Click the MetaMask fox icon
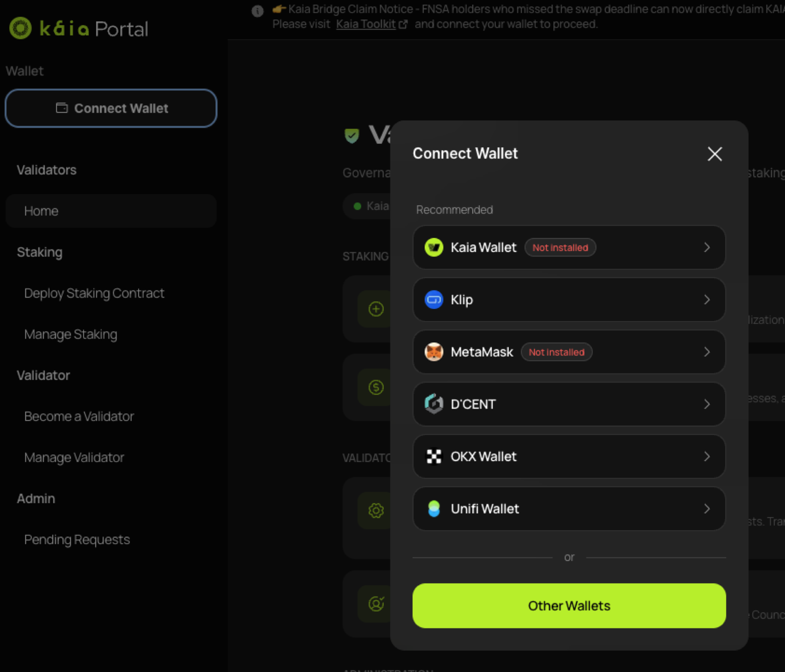 coord(433,352)
